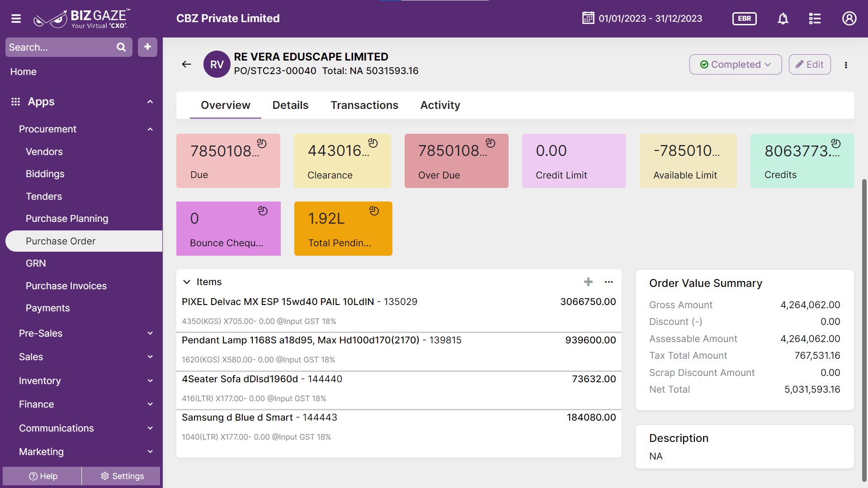Switch to the Activity tab
The width and height of the screenshot is (868, 488).
tap(440, 105)
